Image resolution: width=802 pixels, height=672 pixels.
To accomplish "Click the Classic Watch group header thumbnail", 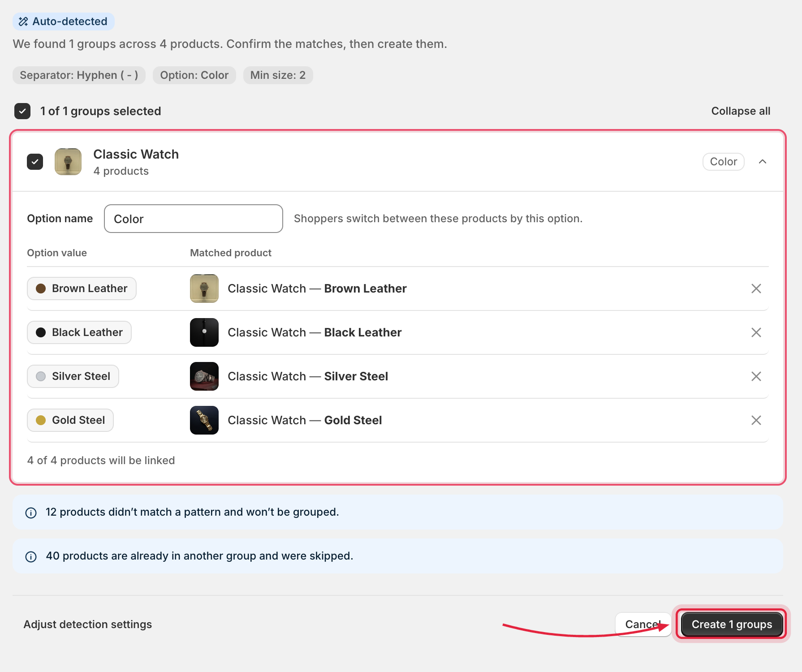I will [x=68, y=162].
